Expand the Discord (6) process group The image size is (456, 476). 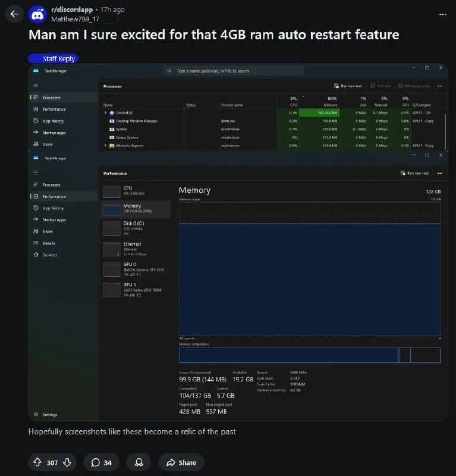click(106, 112)
